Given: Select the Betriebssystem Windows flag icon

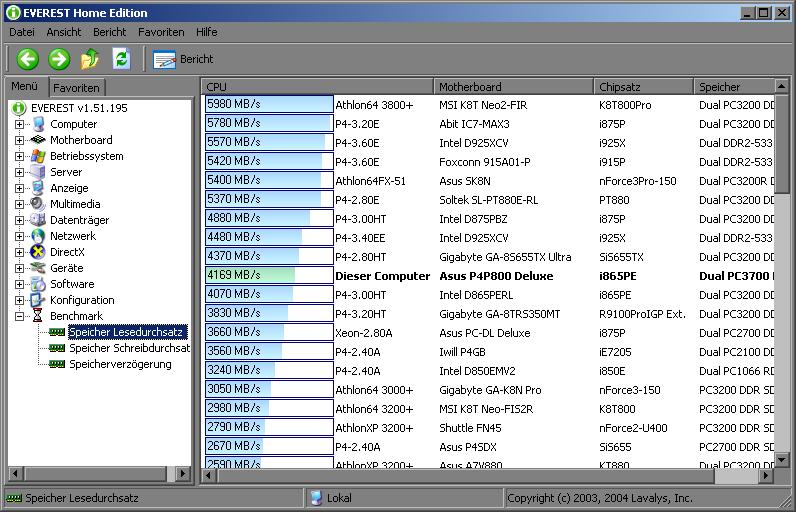Looking at the screenshot, I should pyautogui.click(x=38, y=156).
